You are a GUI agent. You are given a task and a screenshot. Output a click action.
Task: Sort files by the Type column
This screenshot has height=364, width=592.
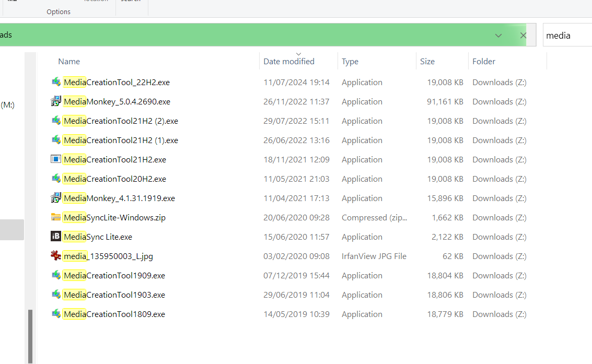click(x=350, y=62)
